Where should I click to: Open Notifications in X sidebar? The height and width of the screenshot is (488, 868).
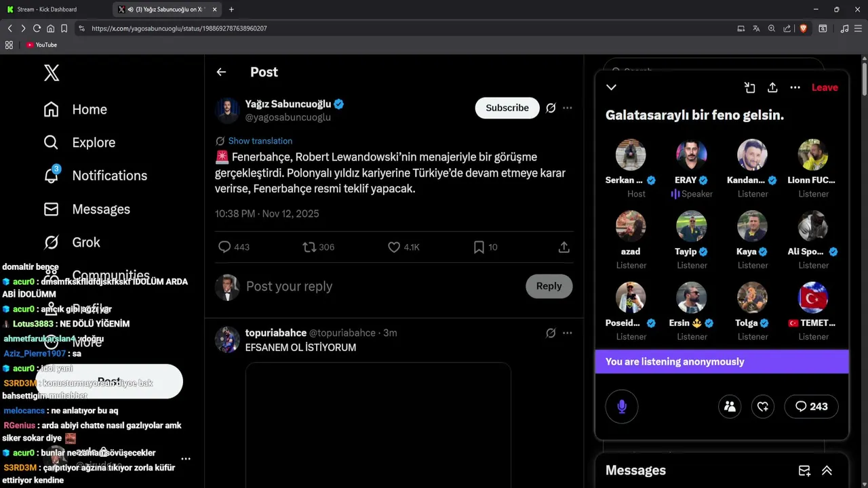tap(95, 176)
